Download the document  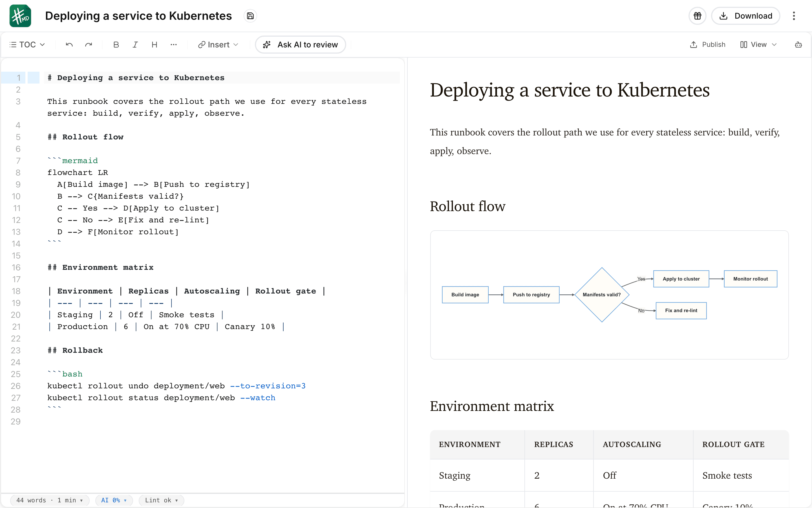click(745, 16)
